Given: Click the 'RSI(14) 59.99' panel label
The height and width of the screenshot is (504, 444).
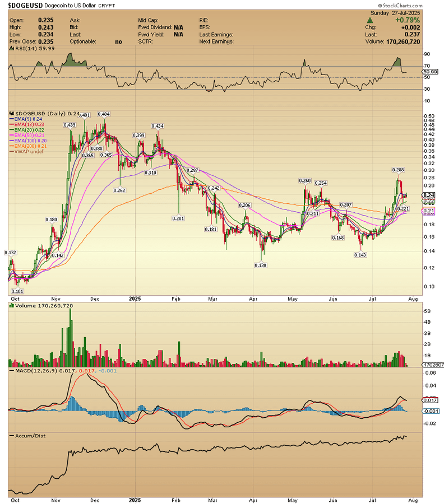Looking at the screenshot, I should (x=34, y=49).
